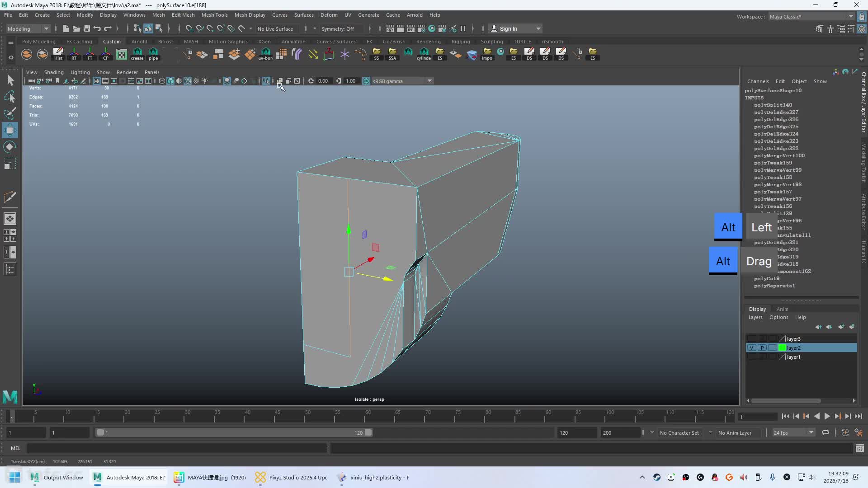
Task: Open the sRGB gamma view transform dropdown
Action: pos(402,81)
